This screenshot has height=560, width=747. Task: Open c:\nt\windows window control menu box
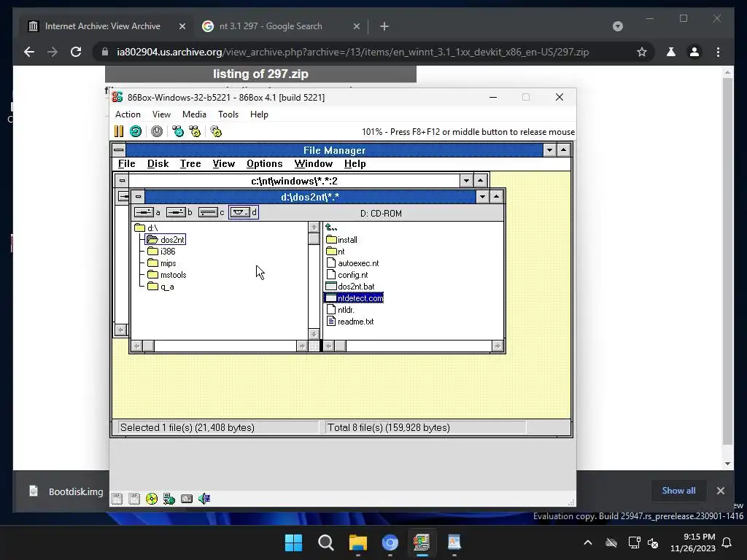click(x=123, y=181)
